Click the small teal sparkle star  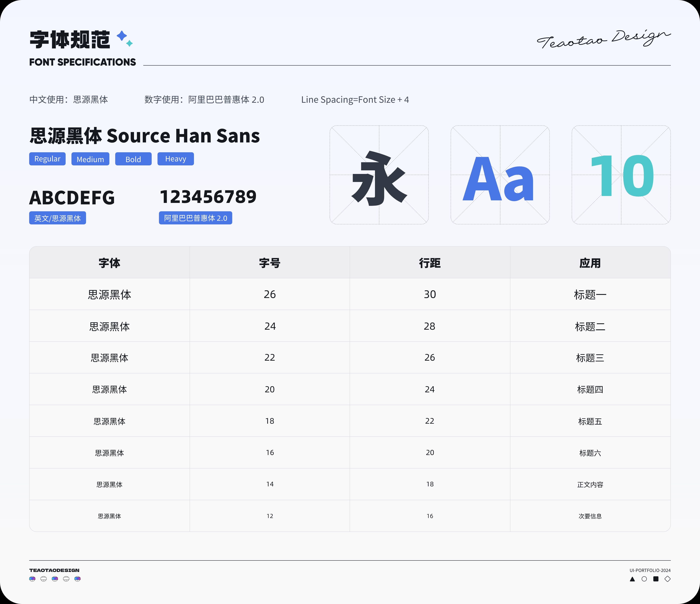(129, 43)
